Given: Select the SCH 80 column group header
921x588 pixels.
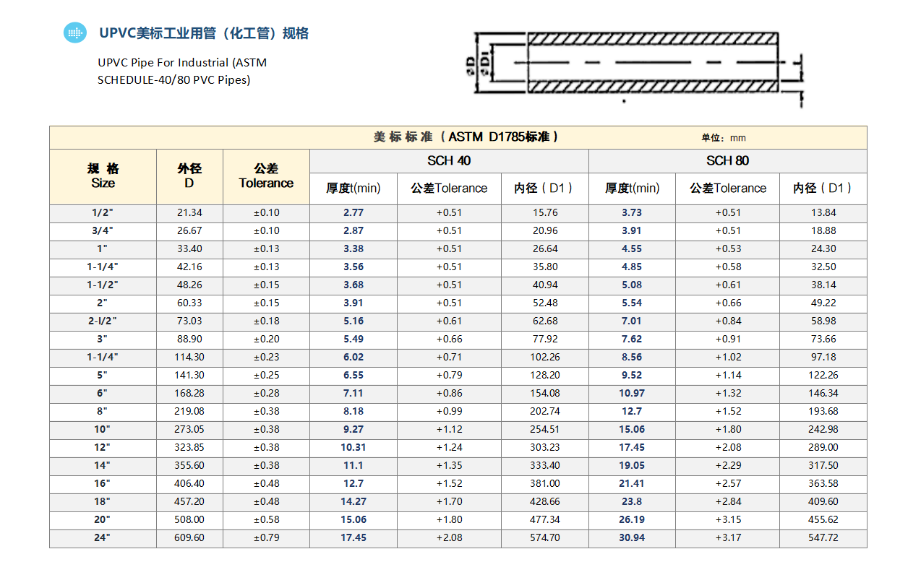Looking at the screenshot, I should coord(727,160).
